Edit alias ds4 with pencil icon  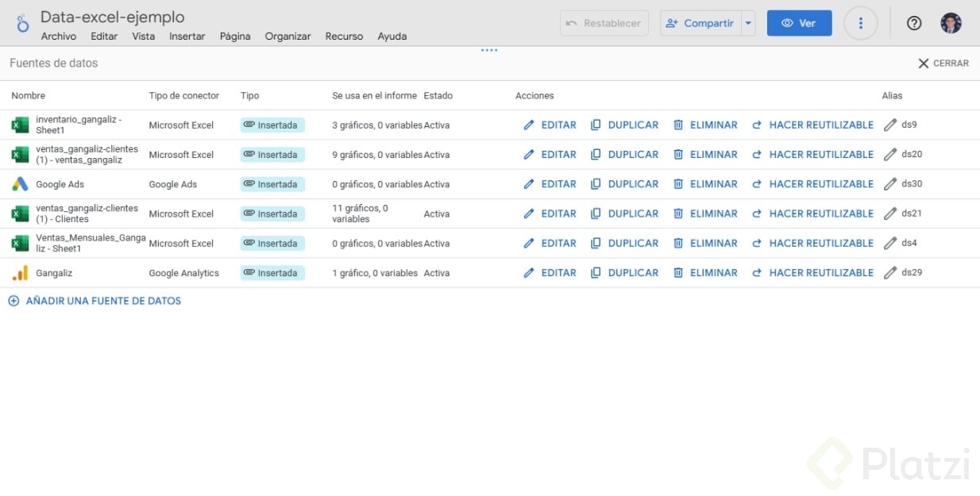tap(890, 243)
